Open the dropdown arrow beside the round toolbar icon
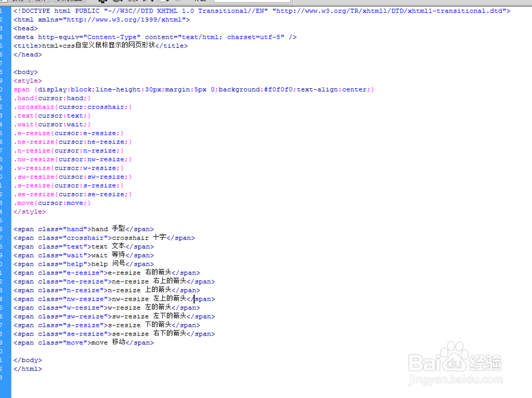 pos(121,2)
